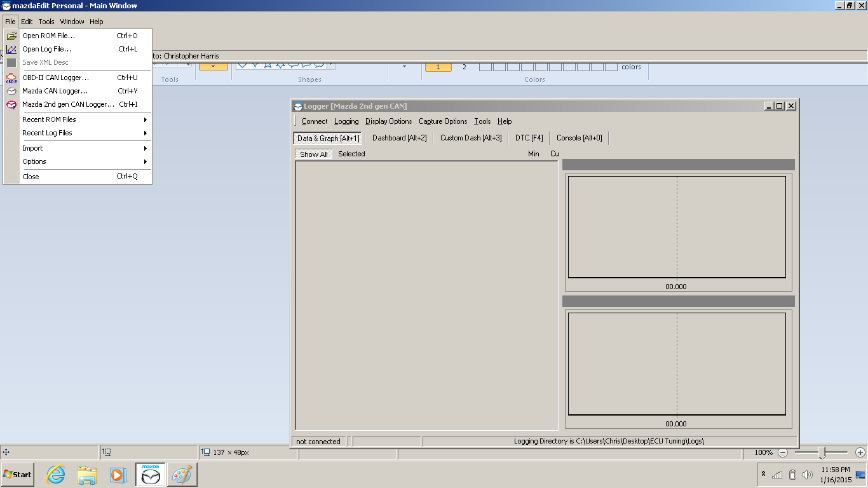Open the main window Edit menu
868x488 pixels.
coord(27,22)
